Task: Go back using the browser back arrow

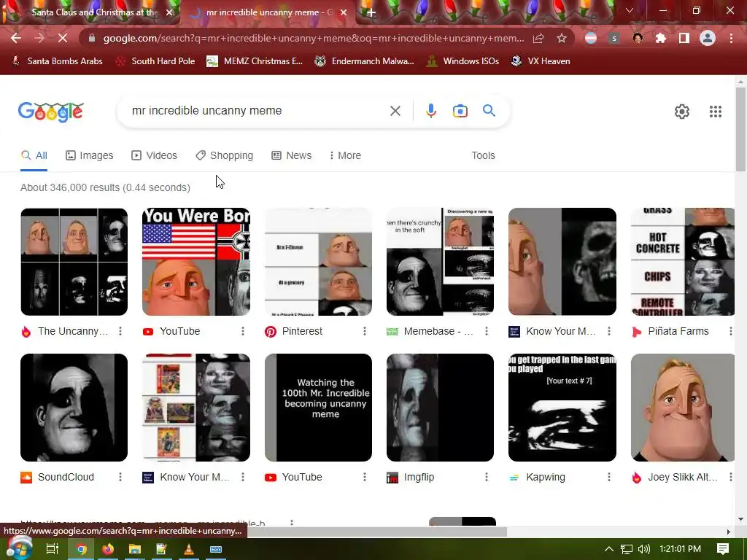Action: 16,38
